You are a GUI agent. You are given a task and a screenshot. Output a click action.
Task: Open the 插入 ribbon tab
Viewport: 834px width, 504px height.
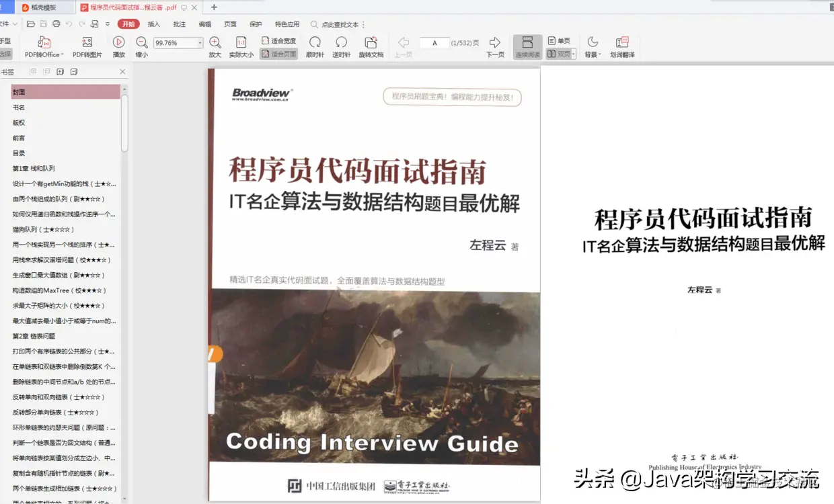pyautogui.click(x=154, y=24)
